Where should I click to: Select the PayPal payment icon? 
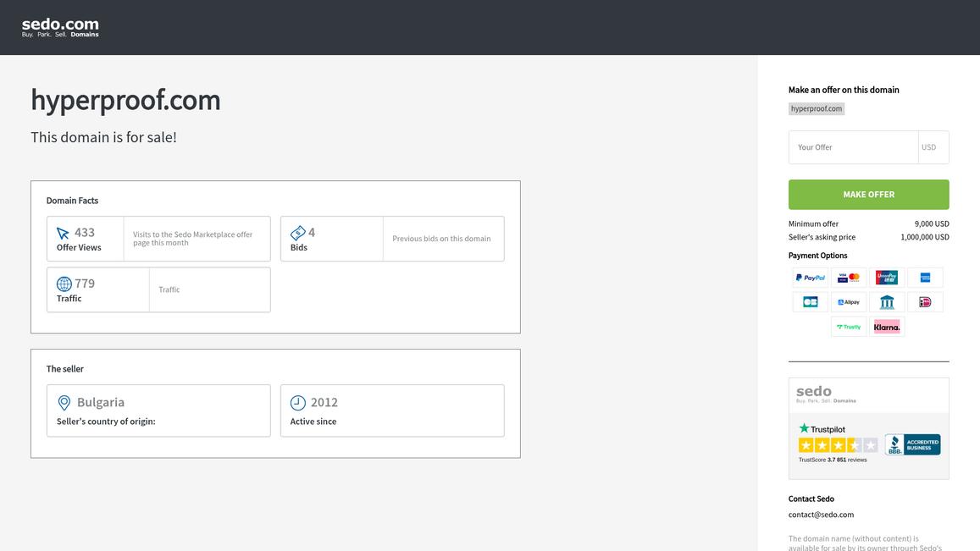(x=810, y=278)
